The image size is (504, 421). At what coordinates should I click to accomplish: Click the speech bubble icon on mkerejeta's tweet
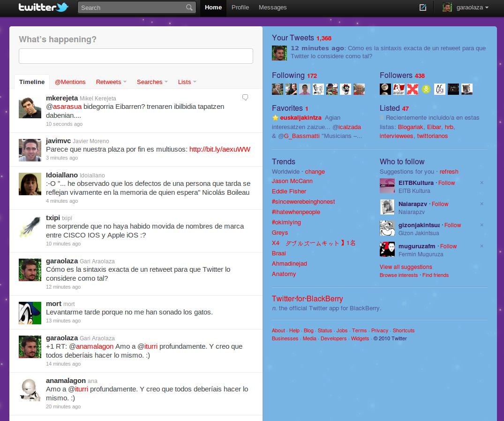pyautogui.click(x=245, y=98)
